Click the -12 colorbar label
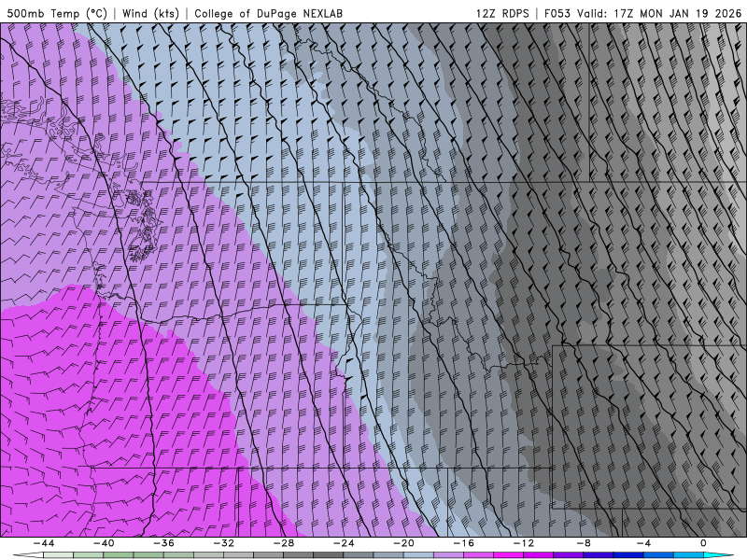 coord(524,543)
